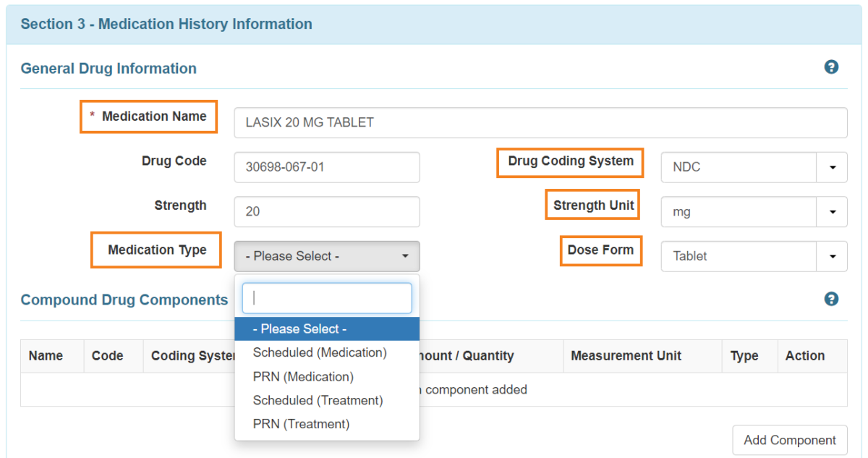868x458 pixels.
Task: Click the mg value in Strength Unit
Action: pyautogui.click(x=738, y=211)
